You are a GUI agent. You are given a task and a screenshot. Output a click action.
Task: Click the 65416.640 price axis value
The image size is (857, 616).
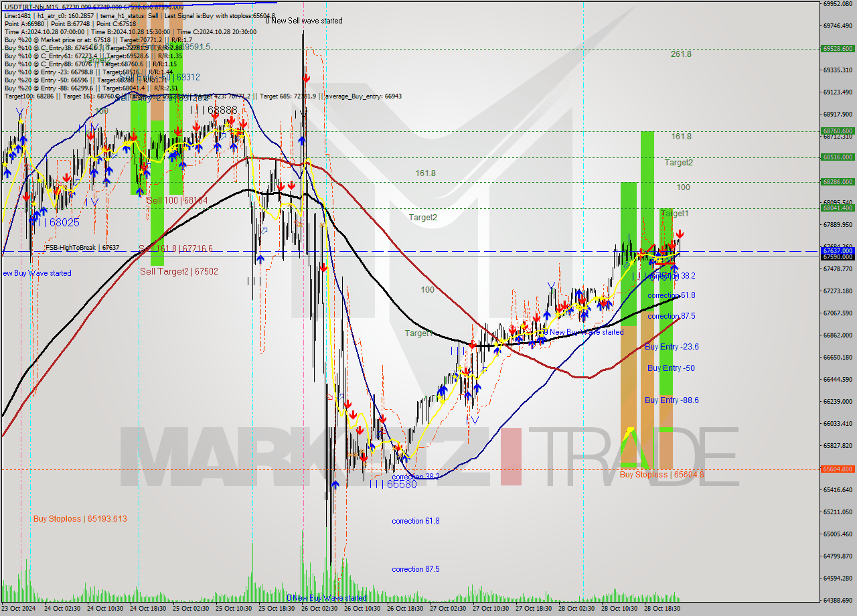coord(837,489)
